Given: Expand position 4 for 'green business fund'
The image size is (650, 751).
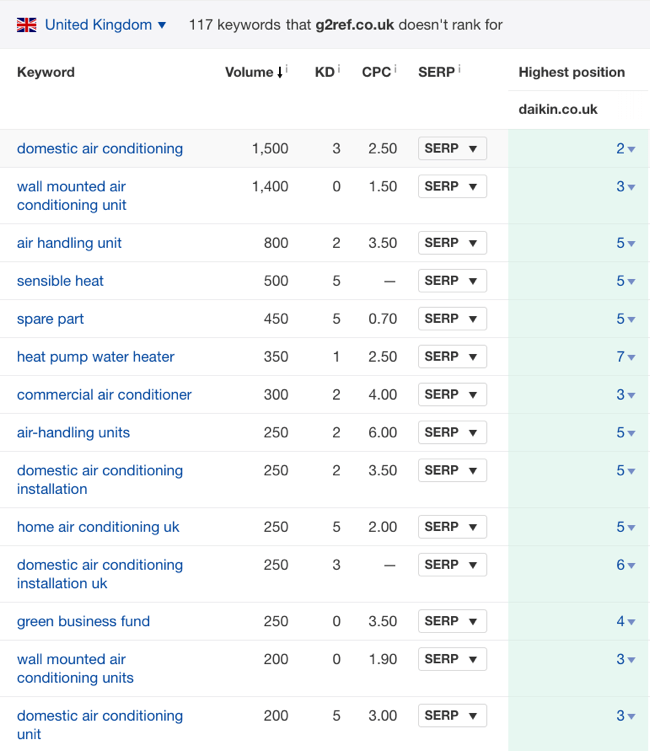Looking at the screenshot, I should coord(626,622).
